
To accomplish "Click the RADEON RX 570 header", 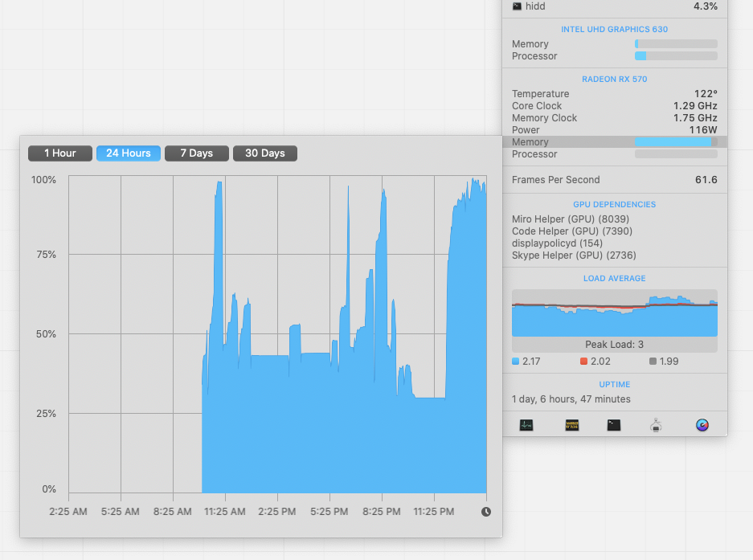I will [614, 79].
